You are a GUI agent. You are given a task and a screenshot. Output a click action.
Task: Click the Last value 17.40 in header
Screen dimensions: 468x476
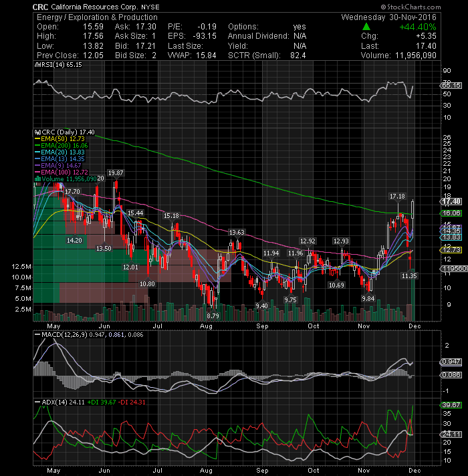pyautogui.click(x=426, y=46)
